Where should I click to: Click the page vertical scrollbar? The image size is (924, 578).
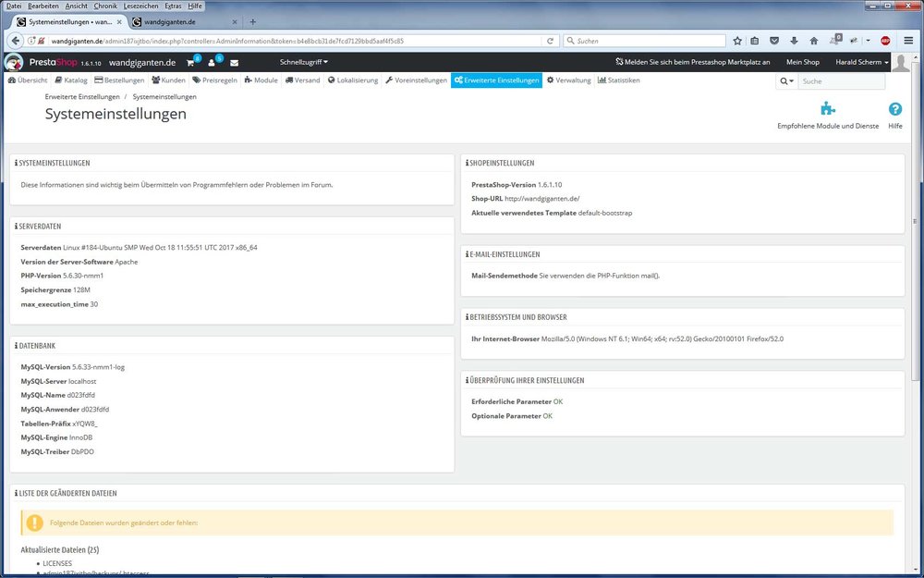click(x=915, y=221)
